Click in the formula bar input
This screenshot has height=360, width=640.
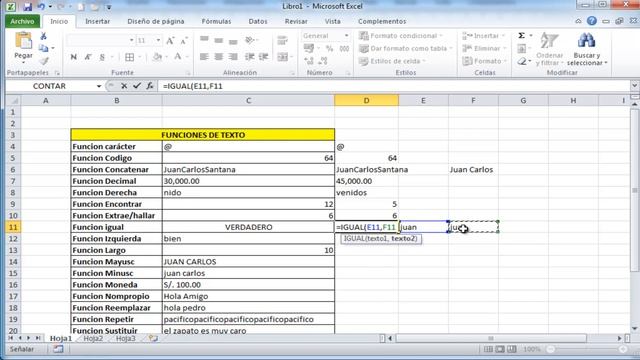[x=394, y=86]
